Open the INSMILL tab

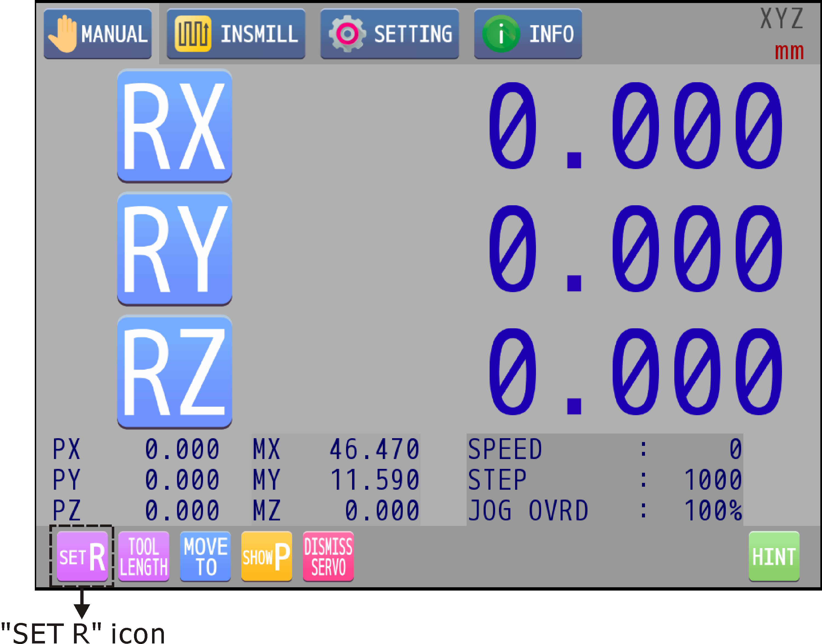(x=236, y=34)
